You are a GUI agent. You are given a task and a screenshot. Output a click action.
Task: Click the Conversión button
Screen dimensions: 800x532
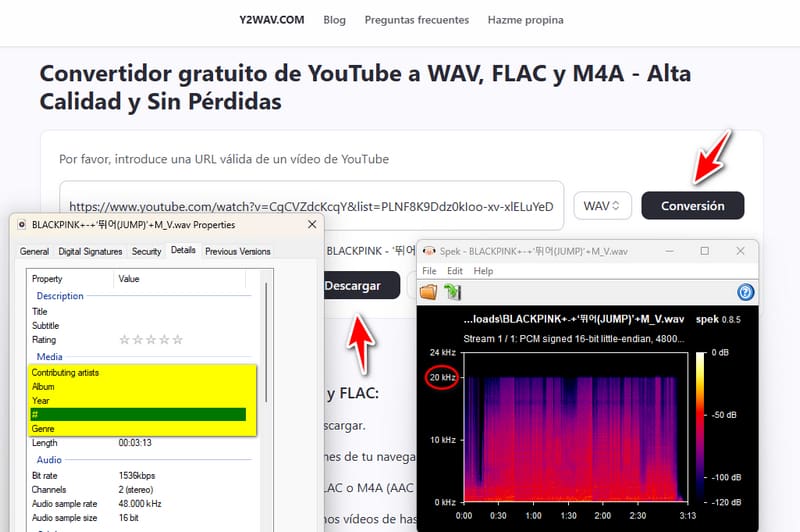(x=693, y=206)
